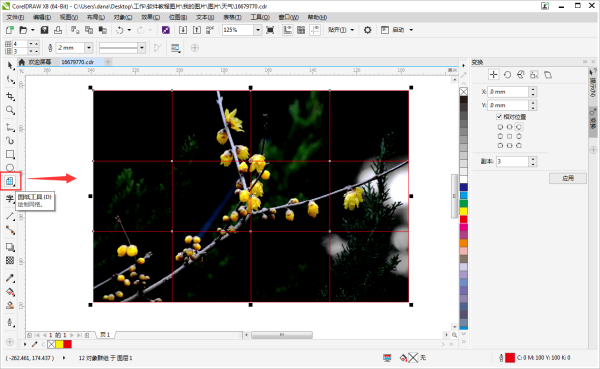Select the 16679770.cdr document tab
Screen dimensions: 600x369
(78, 62)
